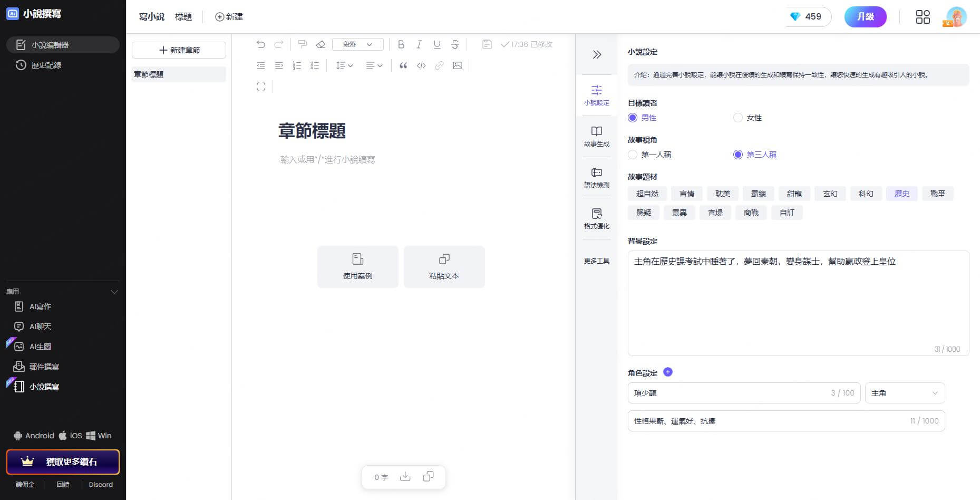Click the 新建章節 button
The height and width of the screenshot is (500, 980).
coord(179,50)
